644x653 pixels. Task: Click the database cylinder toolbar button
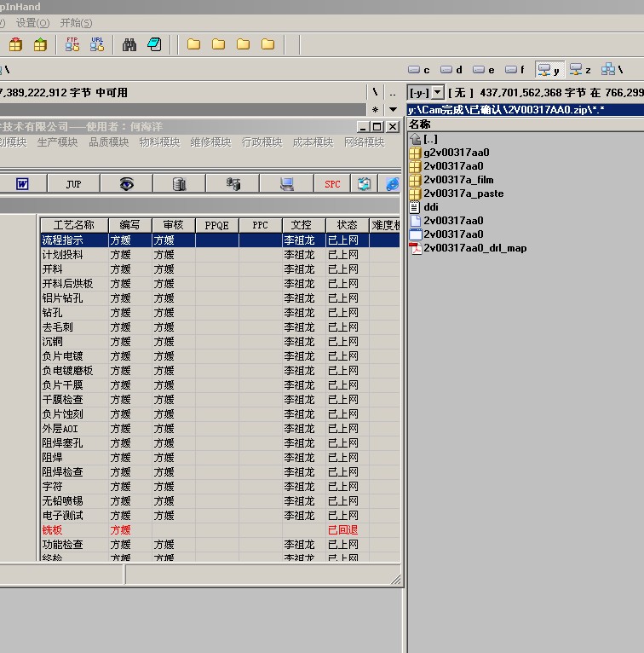(179, 183)
